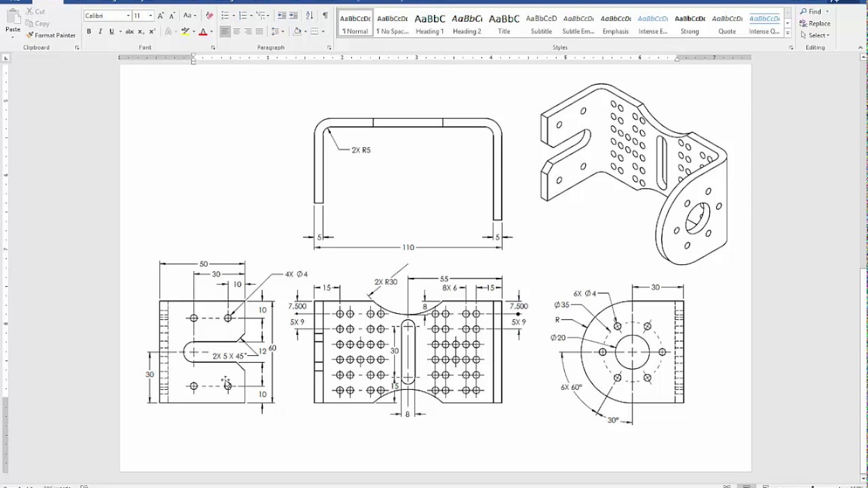Toggle Strikethrough formatting
The height and width of the screenshot is (488, 868).
[x=130, y=32]
